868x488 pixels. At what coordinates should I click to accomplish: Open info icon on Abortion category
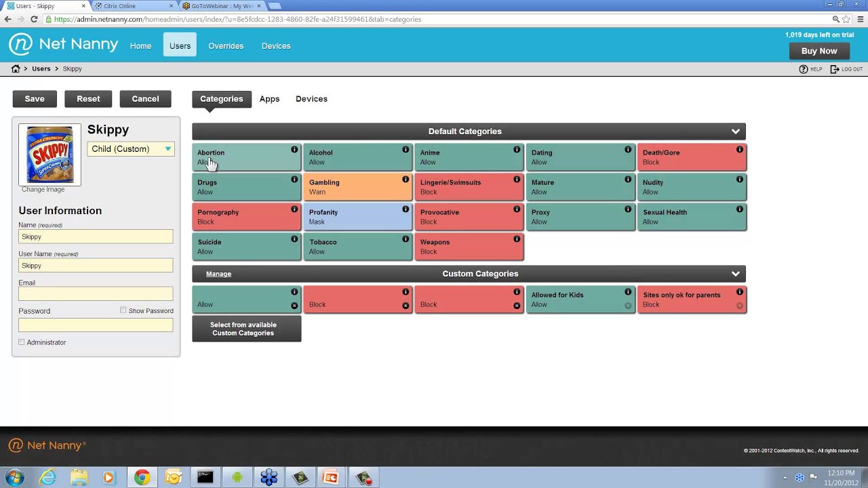pos(294,150)
